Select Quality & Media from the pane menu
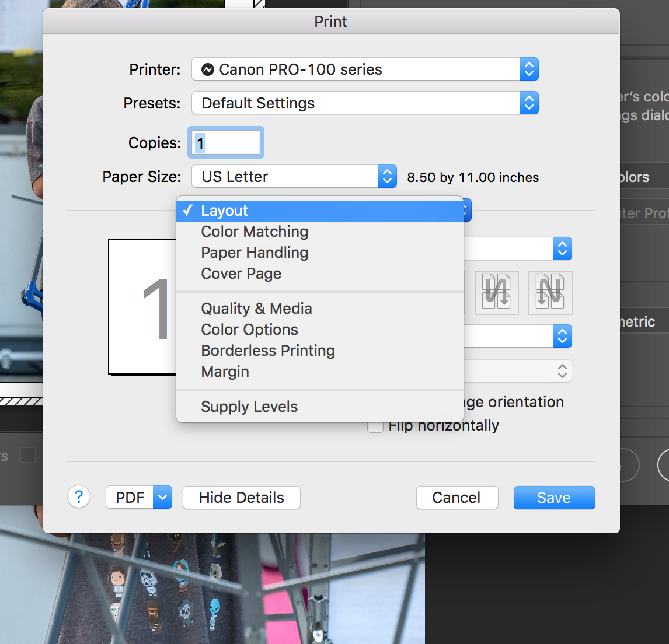Screen dimensions: 669x644 (x=256, y=309)
